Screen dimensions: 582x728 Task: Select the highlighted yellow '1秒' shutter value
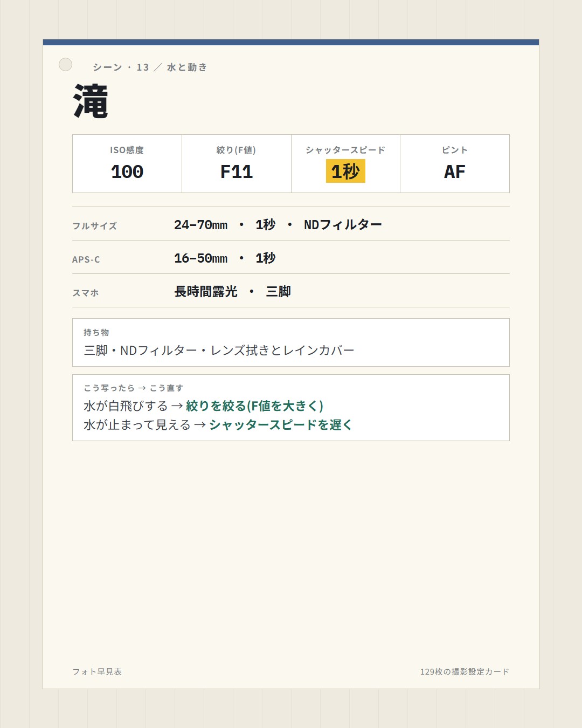tap(345, 171)
